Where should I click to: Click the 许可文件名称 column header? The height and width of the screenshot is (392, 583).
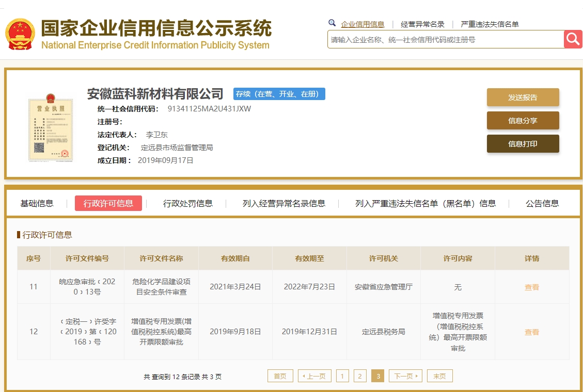161,258
